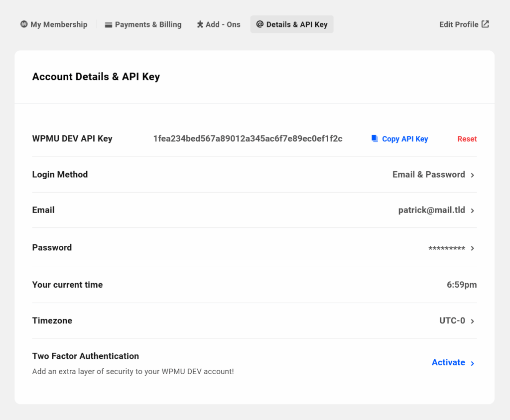Open the Password row chevron
This screenshot has height=420, width=510.
[x=472, y=248]
